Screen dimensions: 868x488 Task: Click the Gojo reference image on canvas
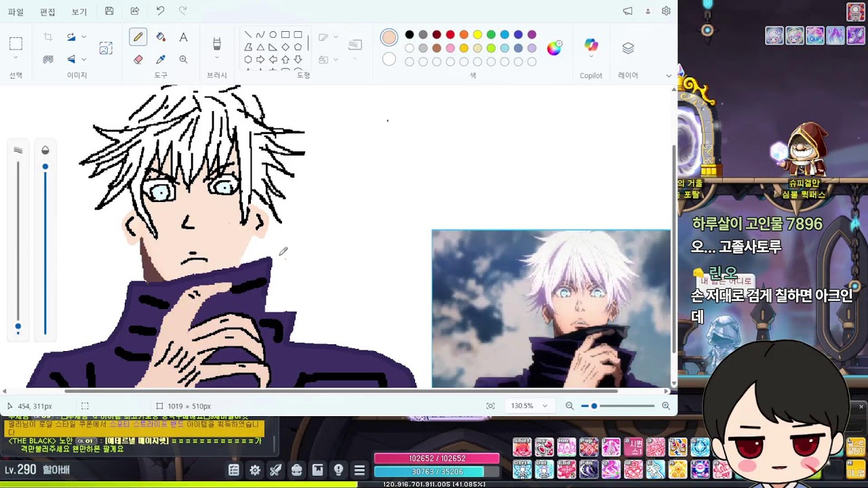551,309
